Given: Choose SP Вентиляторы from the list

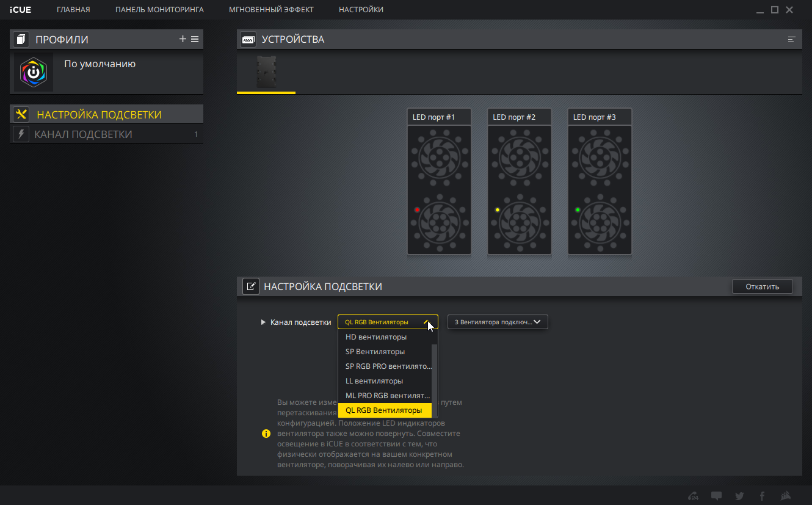Looking at the screenshot, I should (385, 352).
